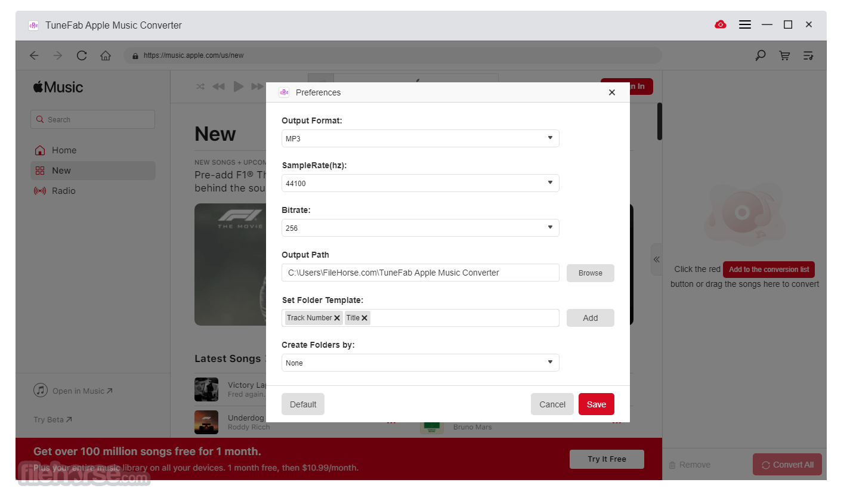Open the F1 The Movie album artwork
The image size is (853, 504).
click(230, 264)
